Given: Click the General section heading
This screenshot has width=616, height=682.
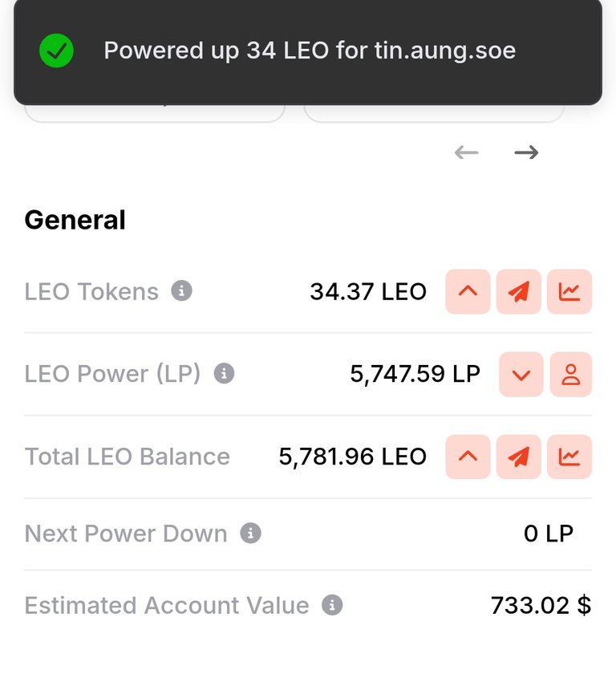Looking at the screenshot, I should (x=75, y=220).
